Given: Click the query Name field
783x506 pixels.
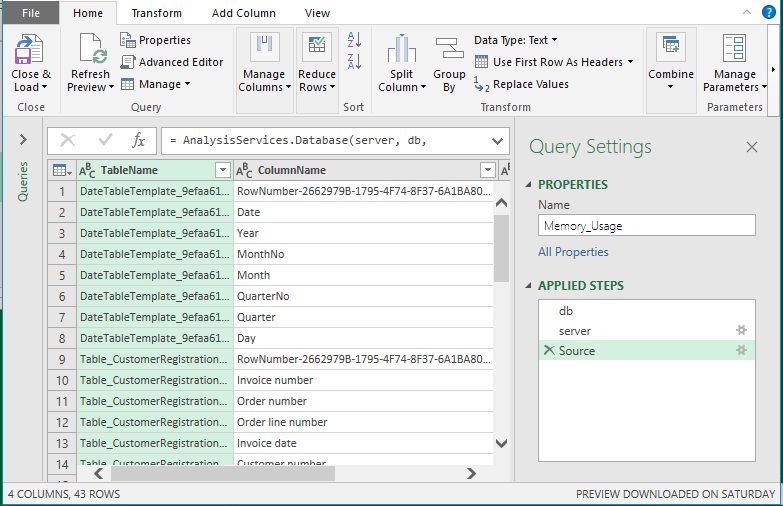Looking at the screenshot, I should coord(647,226).
